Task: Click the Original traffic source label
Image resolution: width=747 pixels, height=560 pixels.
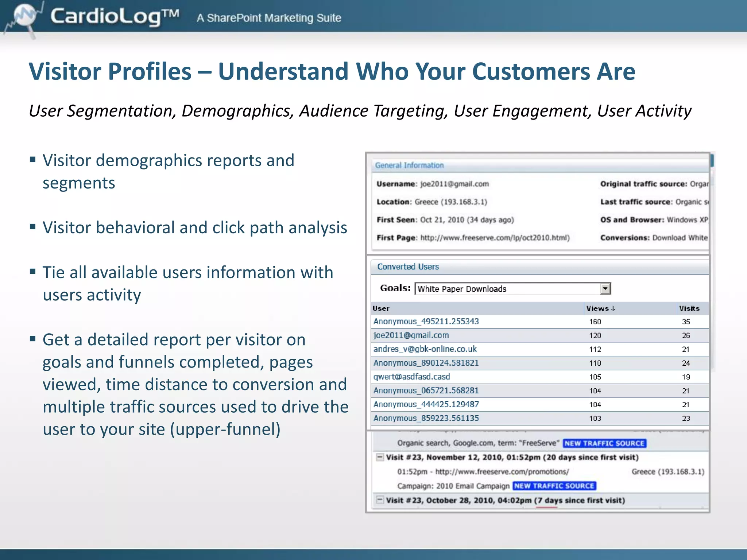Action: pyautogui.click(x=644, y=184)
